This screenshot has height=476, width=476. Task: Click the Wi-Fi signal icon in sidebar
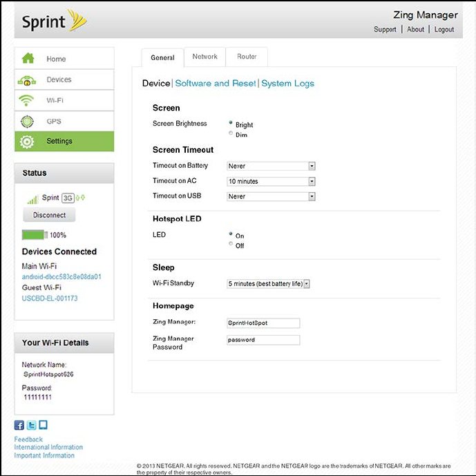click(26, 100)
